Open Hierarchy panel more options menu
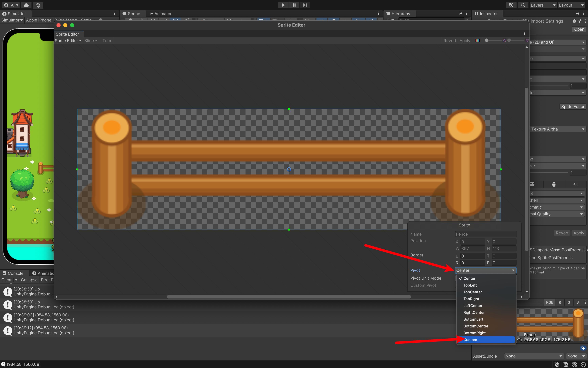The image size is (588, 368). pos(467,14)
